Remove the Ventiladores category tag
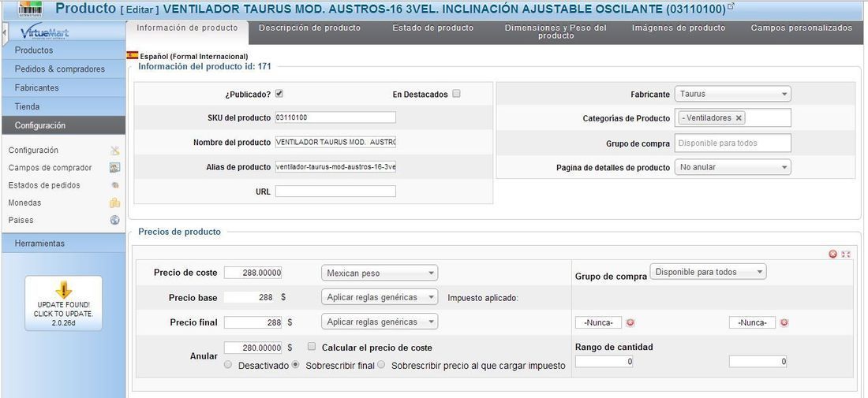This screenshot has width=868, height=398. click(x=739, y=117)
